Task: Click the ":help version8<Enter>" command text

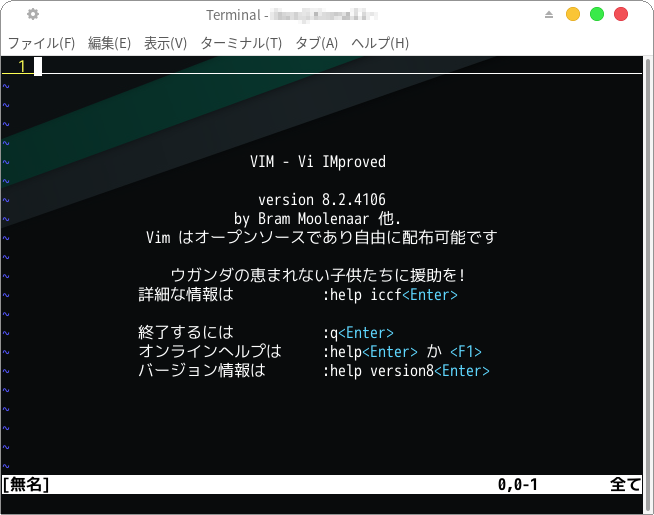Action: click(x=405, y=371)
